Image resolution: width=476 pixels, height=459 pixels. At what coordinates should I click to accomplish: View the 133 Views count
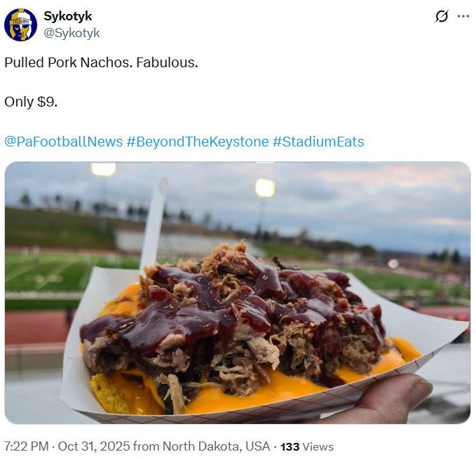click(307, 446)
